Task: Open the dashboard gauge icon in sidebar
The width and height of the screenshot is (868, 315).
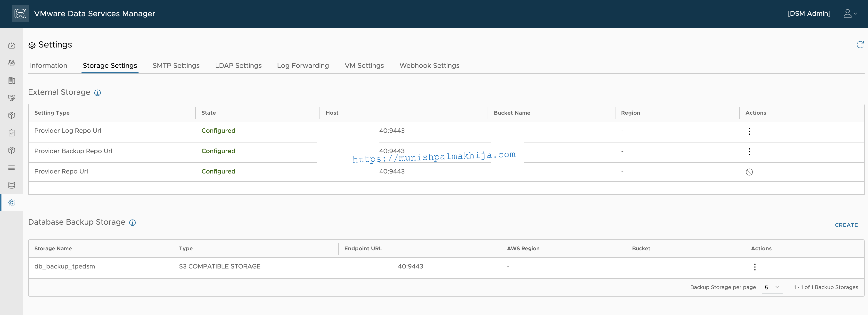Action: pyautogui.click(x=12, y=46)
